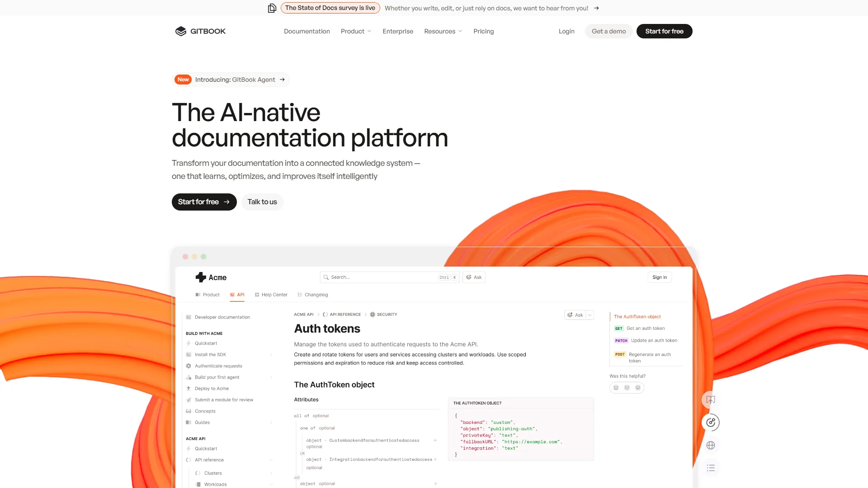Click Submit a module for review

point(224,400)
